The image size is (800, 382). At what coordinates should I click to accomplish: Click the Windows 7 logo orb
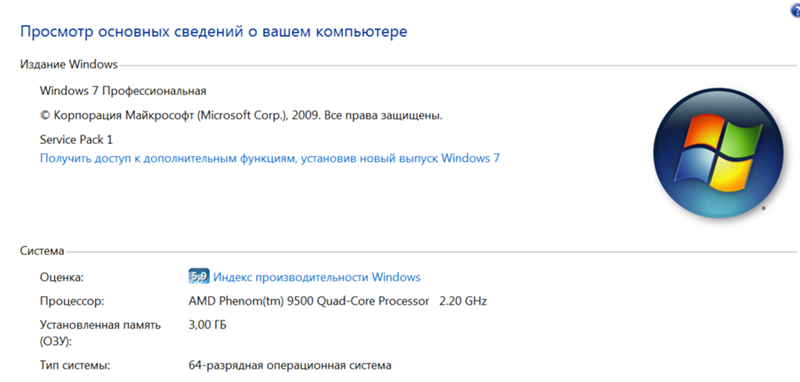pos(718,153)
